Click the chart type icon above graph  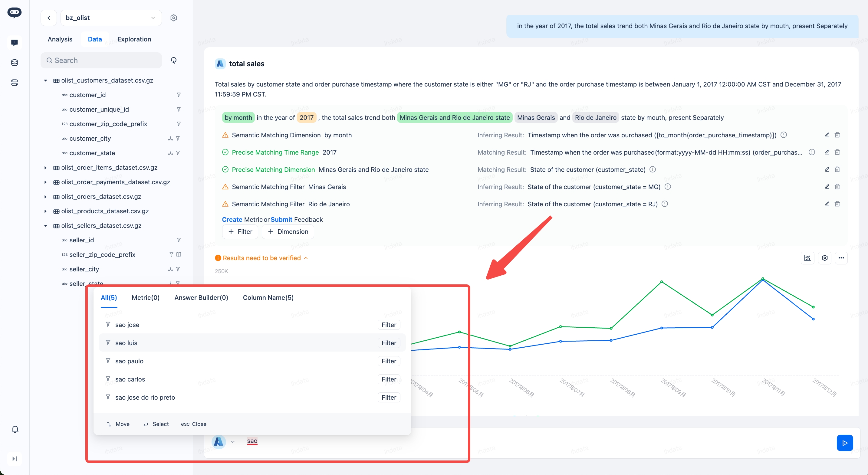click(807, 258)
